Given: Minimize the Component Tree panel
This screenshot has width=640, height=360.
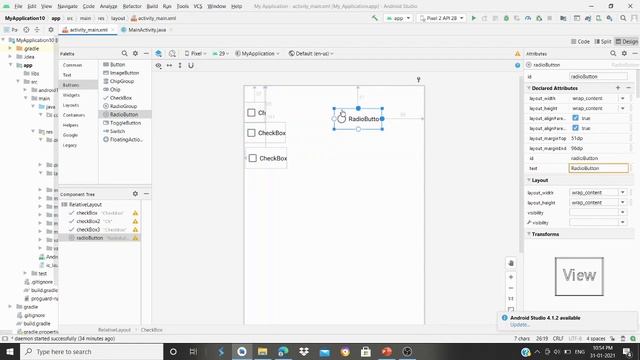Looking at the screenshot, I should point(146,194).
